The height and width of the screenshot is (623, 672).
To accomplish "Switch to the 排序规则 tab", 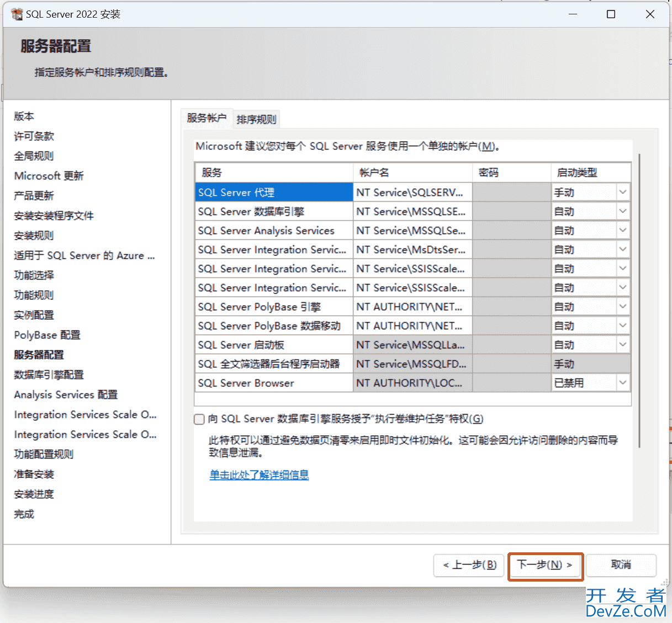I will pos(256,119).
